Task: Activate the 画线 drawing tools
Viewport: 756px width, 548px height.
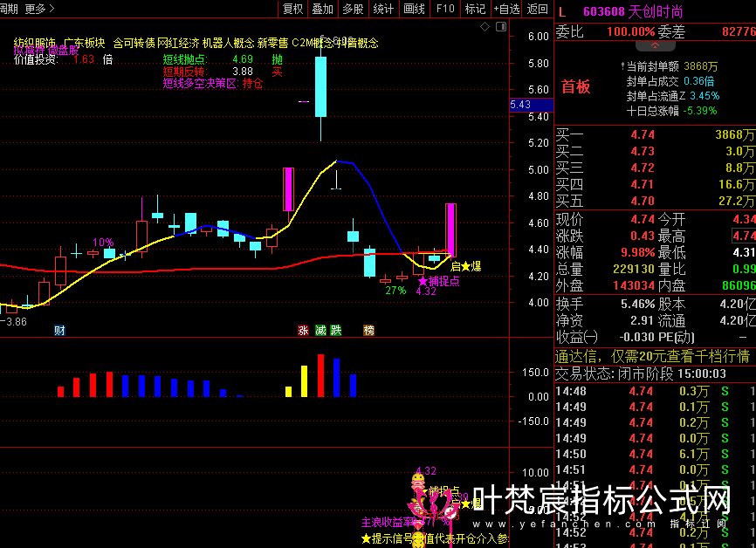Action: click(414, 9)
